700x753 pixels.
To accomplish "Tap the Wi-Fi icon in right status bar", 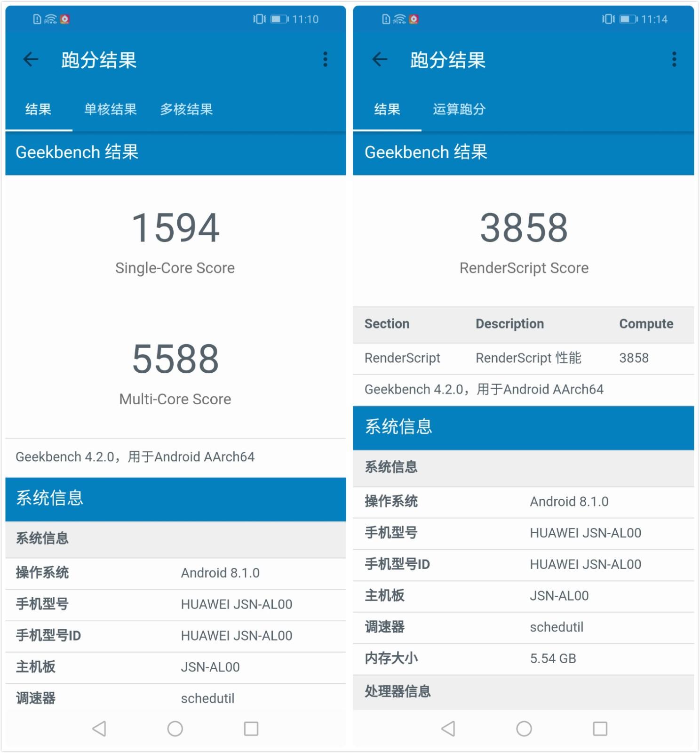I will click(399, 19).
